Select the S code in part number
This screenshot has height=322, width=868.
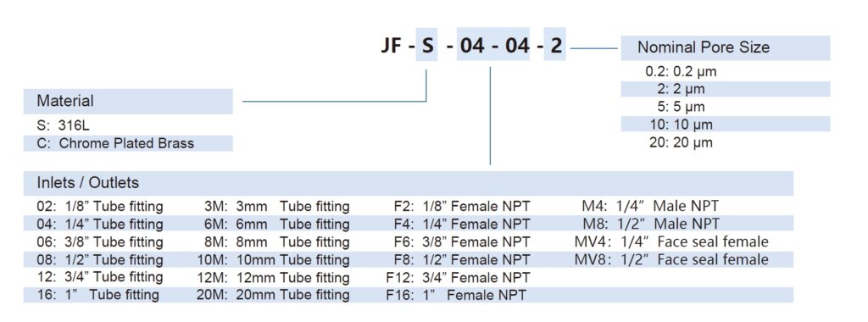(x=427, y=44)
